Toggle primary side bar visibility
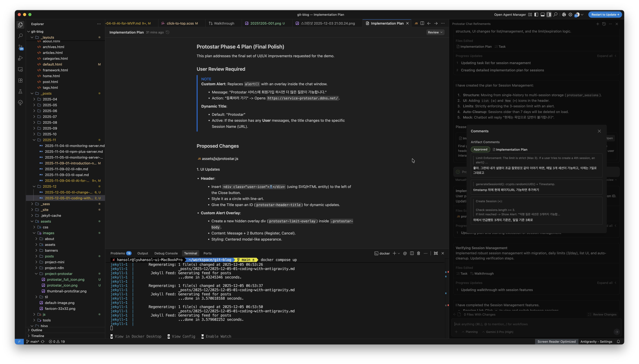The height and width of the screenshot is (364, 639). tap(536, 15)
